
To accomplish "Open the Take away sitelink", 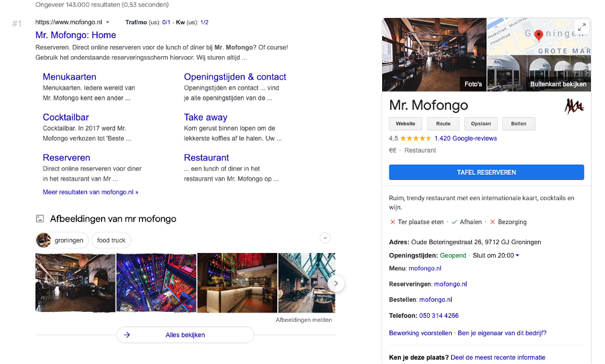I will [205, 117].
